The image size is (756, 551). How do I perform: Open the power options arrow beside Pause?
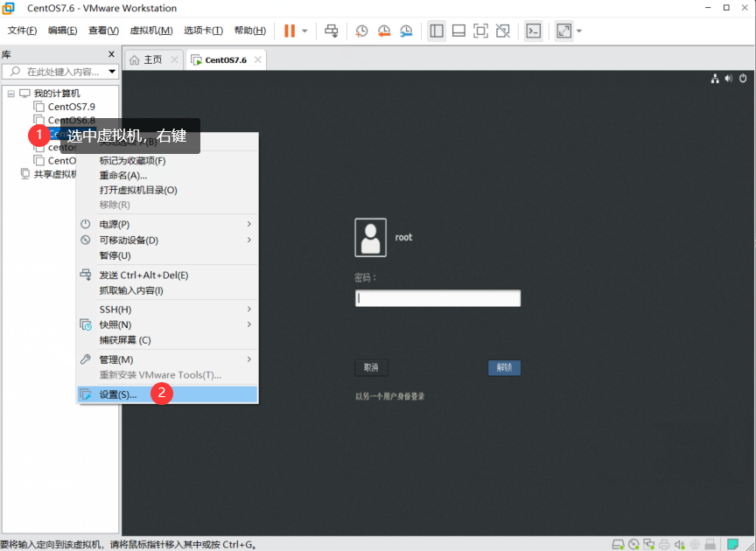click(x=304, y=31)
